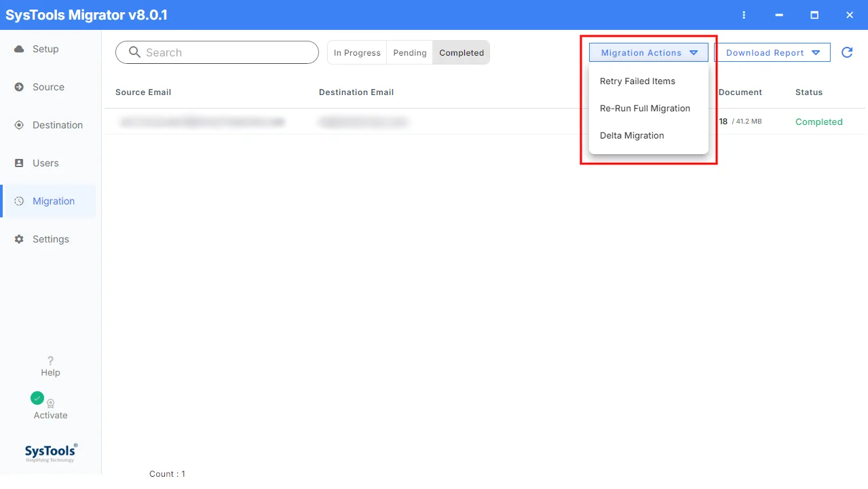Click the cloud icon beside Setup
This screenshot has width=868, height=489.
point(19,49)
